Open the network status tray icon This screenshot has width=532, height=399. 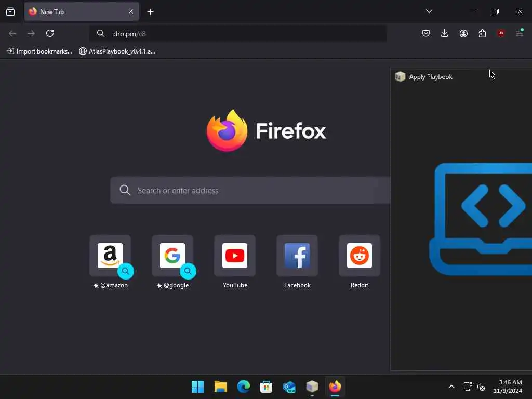[x=468, y=387]
